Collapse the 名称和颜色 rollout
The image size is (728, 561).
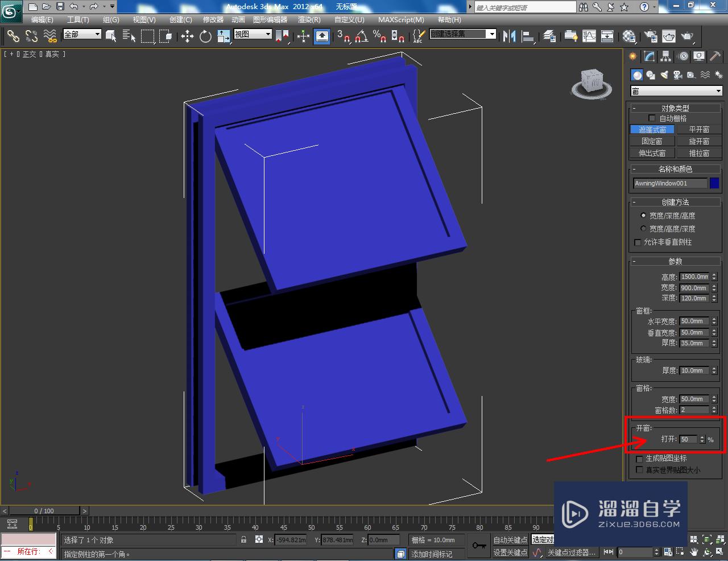pos(675,169)
